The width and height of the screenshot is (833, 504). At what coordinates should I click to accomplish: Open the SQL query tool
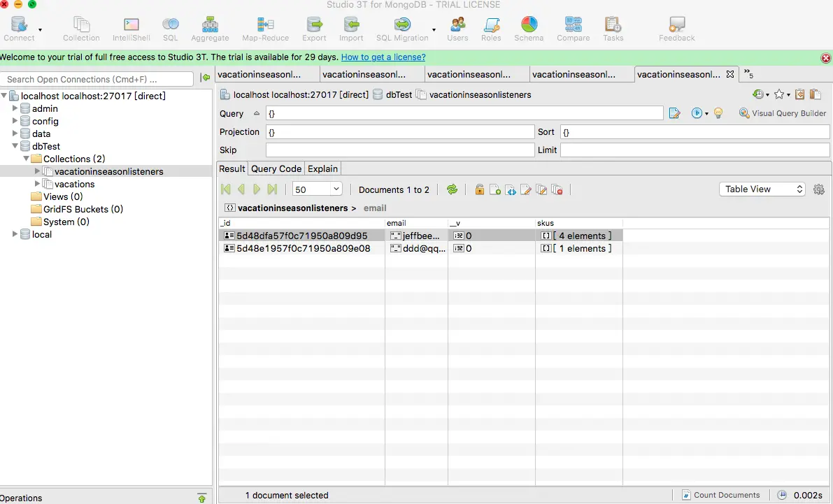click(x=170, y=29)
